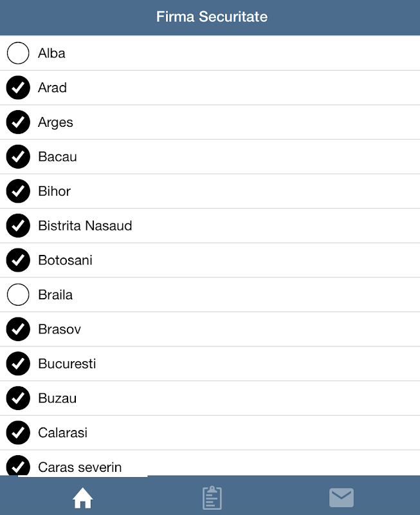This screenshot has height=515, width=420.
Task: Uncheck the Arad checkbox
Action: 18,88
